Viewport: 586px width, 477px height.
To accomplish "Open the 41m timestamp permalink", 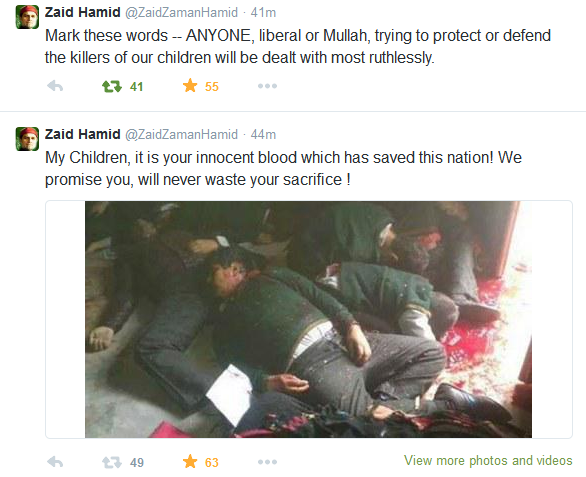I will [263, 12].
